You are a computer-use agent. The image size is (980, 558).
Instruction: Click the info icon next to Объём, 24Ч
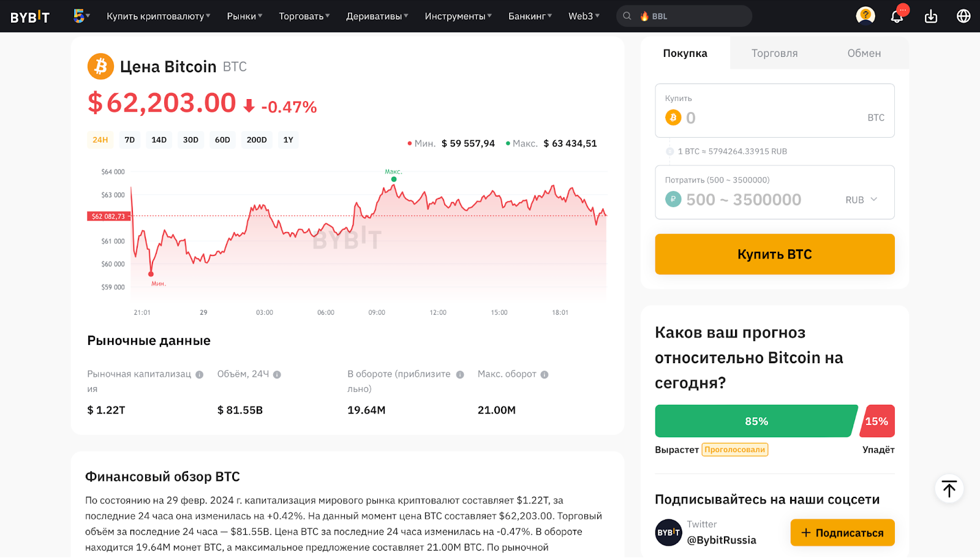tap(277, 374)
